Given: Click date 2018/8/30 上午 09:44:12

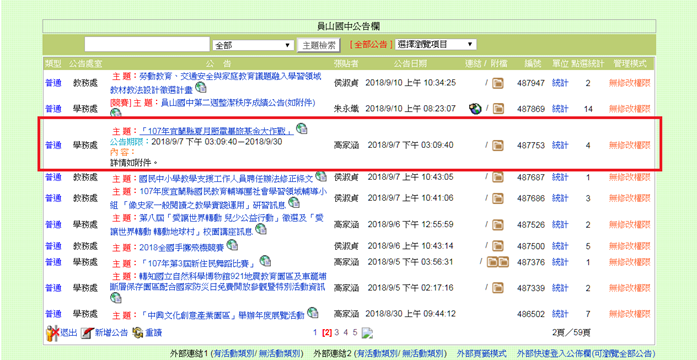Looking at the screenshot, I should 411,314.
